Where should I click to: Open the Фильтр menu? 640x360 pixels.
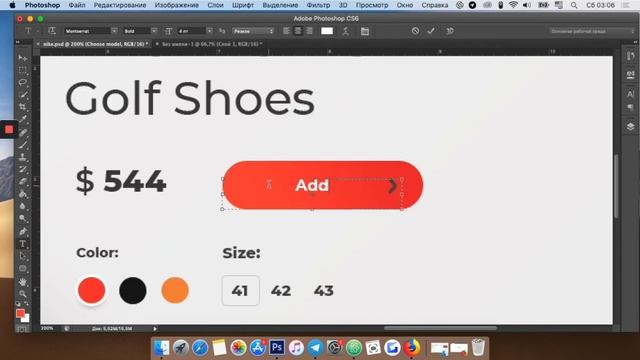318,5
